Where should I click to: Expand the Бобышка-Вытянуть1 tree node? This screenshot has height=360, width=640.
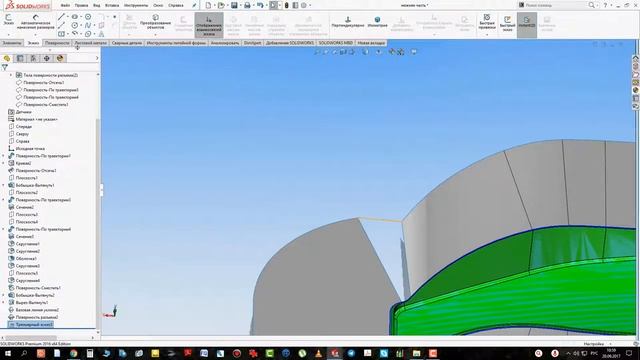pyautogui.click(x=4, y=185)
